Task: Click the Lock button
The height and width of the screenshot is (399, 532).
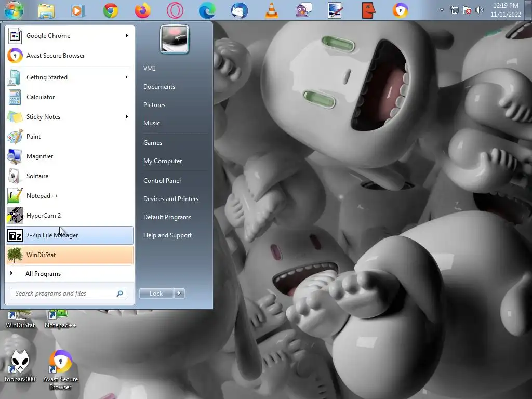Action: pyautogui.click(x=156, y=294)
